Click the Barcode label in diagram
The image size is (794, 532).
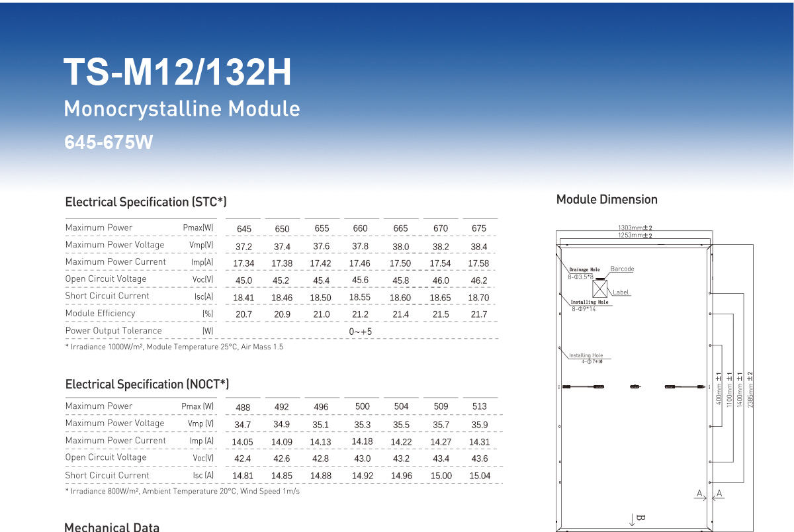pos(622,269)
